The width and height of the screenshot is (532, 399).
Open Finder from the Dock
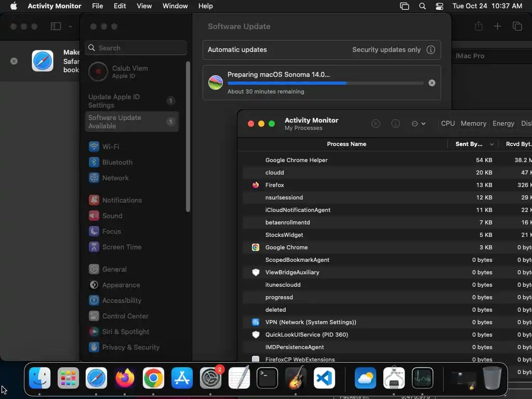[39, 378]
